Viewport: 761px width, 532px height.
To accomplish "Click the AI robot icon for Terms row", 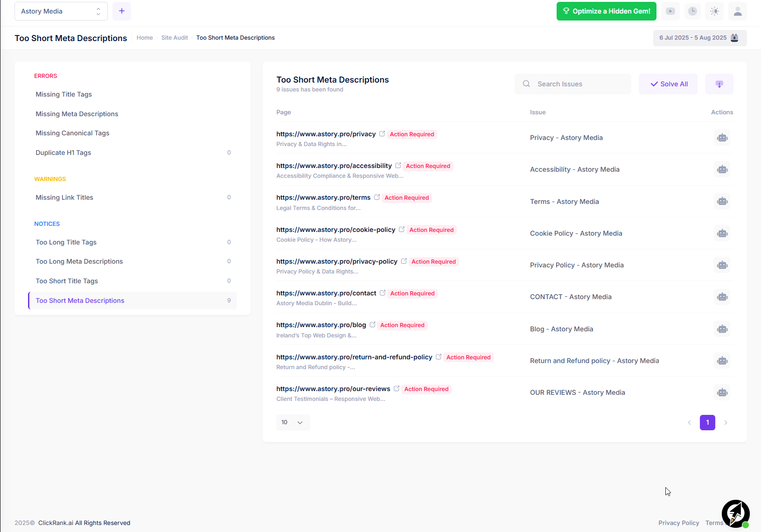I will 722,201.
